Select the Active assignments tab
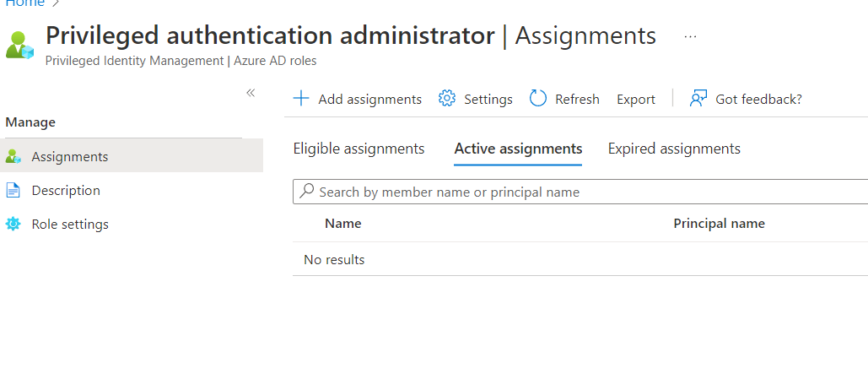This screenshot has width=868, height=379. 518,149
